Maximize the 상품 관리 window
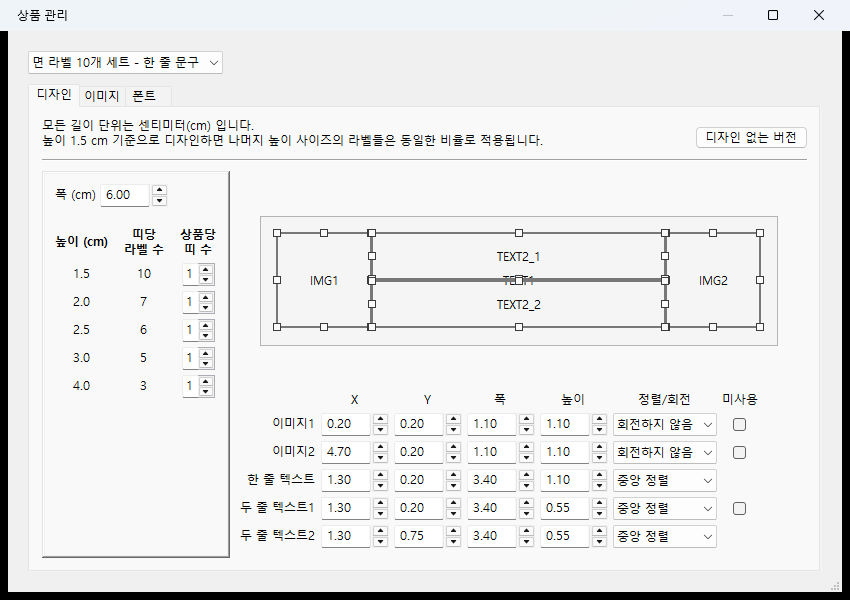The height and width of the screenshot is (600, 850). tap(773, 15)
